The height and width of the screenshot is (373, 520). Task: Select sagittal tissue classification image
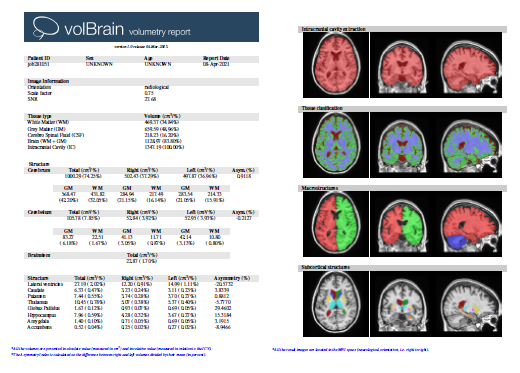tap(469, 145)
